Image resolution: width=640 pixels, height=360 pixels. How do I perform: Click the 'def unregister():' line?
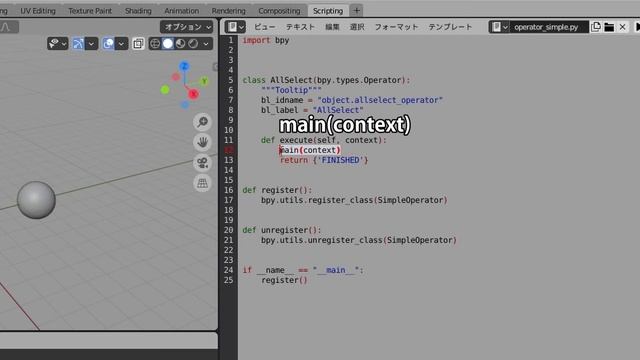point(282,230)
